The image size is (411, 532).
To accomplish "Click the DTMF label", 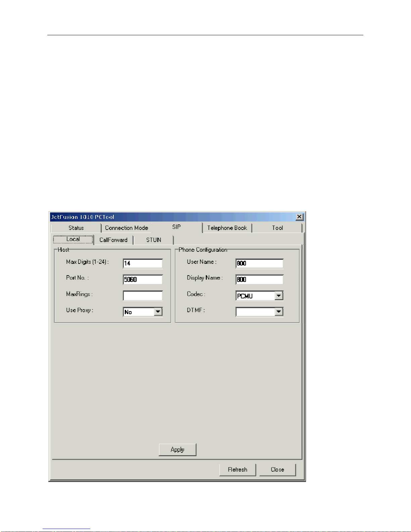I will tap(196, 310).
